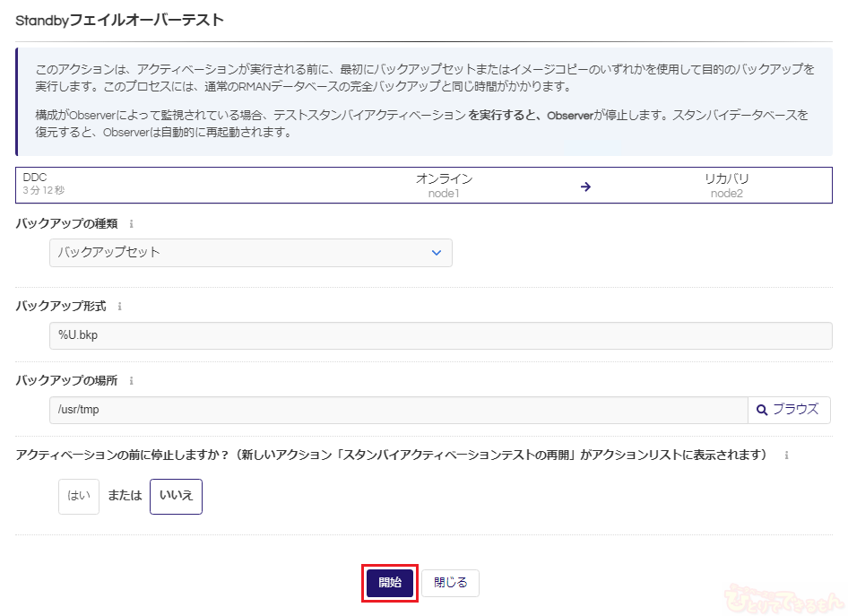Click the info icon beside バックアップの場所
848x616 pixels.
coord(132,381)
